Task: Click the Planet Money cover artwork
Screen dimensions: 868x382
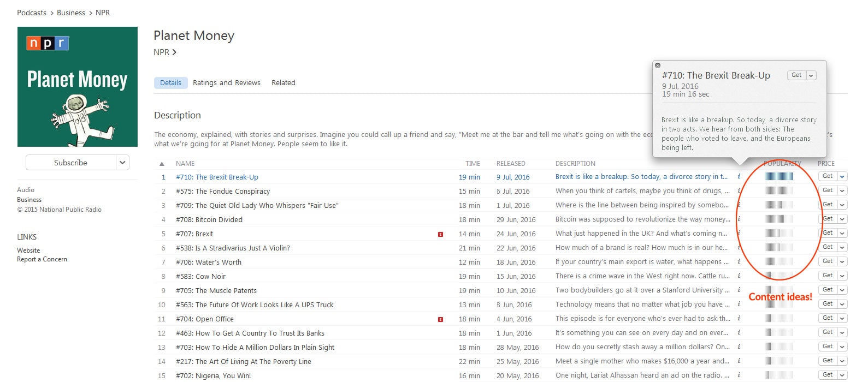Action: (78, 87)
